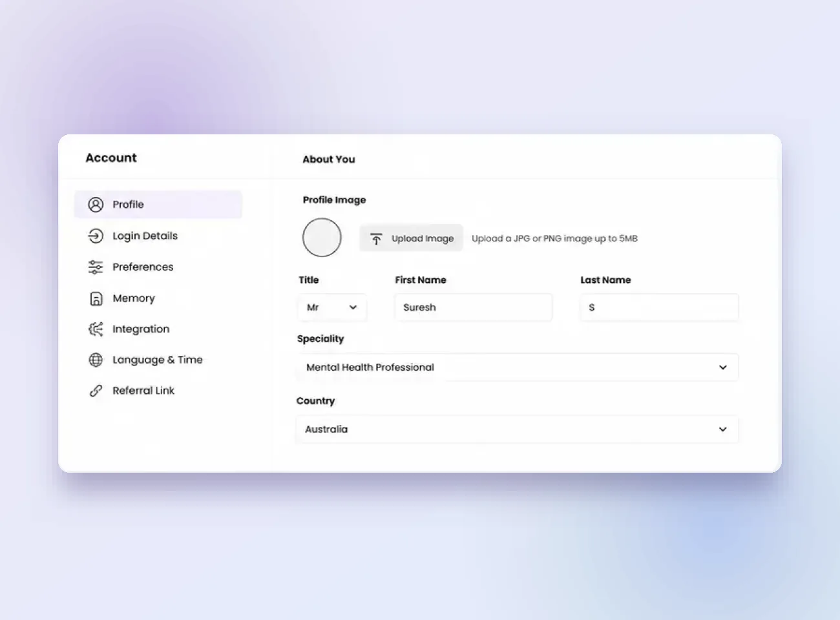Click the 'Upload a JPG or PNG image up to 5MB' hint
840x620 pixels.
[554, 238]
